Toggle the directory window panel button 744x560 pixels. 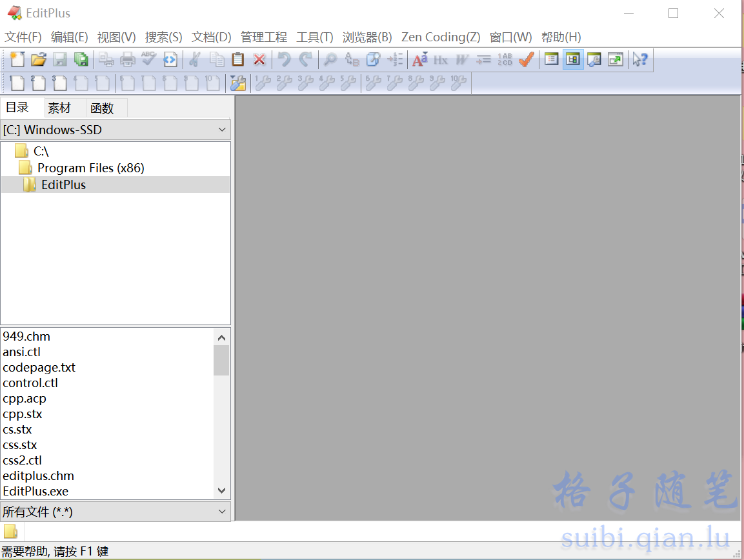click(573, 60)
